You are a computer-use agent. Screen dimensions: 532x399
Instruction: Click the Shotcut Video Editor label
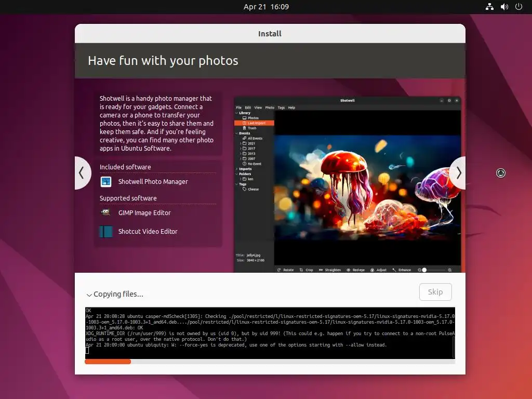[148, 231]
